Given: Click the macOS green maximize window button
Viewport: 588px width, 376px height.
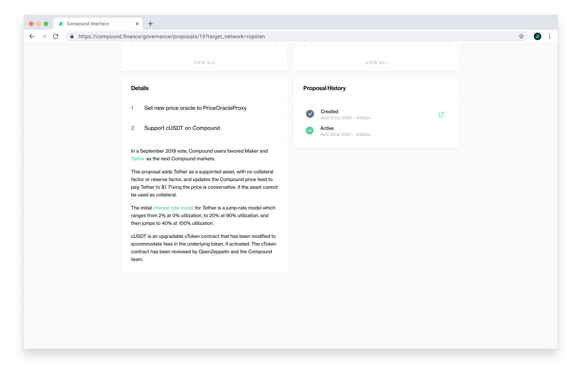Looking at the screenshot, I should tap(46, 24).
